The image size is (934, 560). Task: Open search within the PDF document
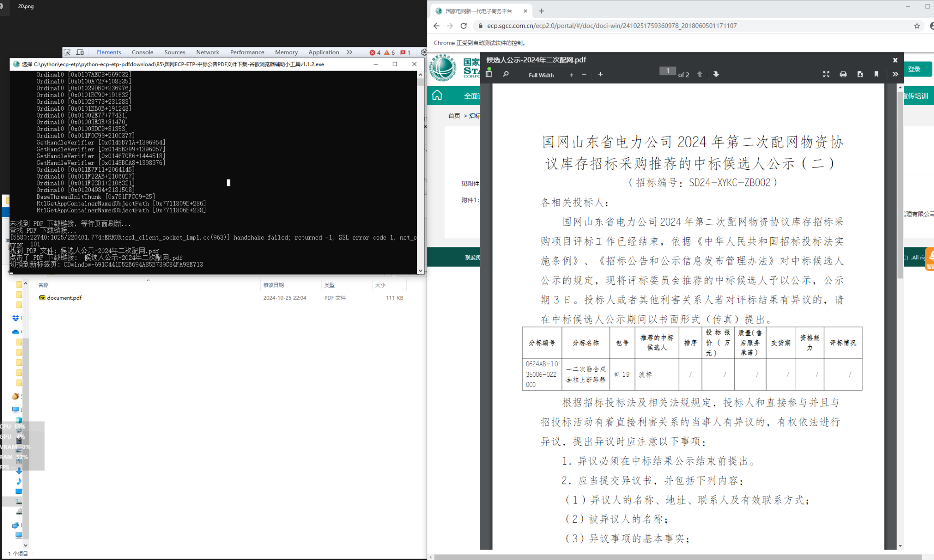[x=506, y=74]
